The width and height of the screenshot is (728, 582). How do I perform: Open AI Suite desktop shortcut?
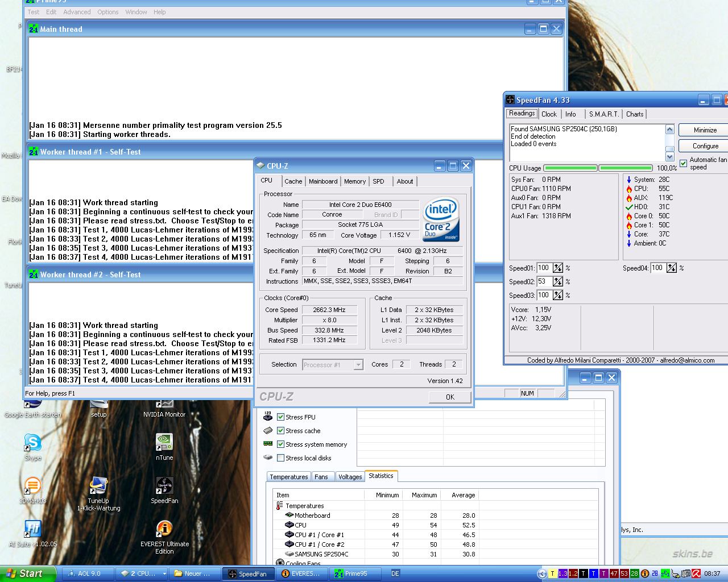point(32,530)
